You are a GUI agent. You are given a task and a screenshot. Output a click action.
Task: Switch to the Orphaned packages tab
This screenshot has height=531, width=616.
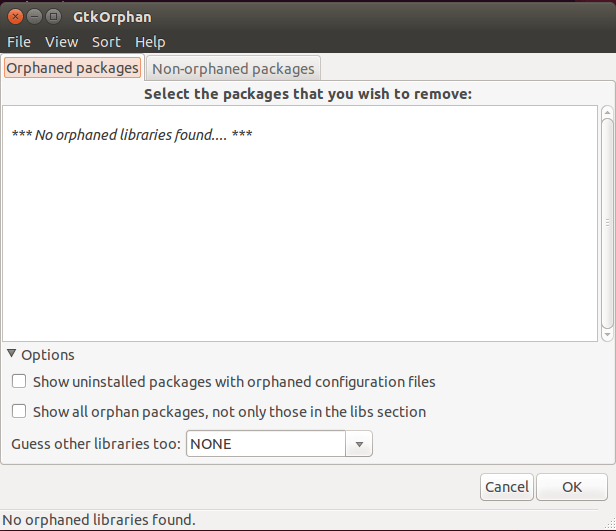pyautogui.click(x=72, y=68)
